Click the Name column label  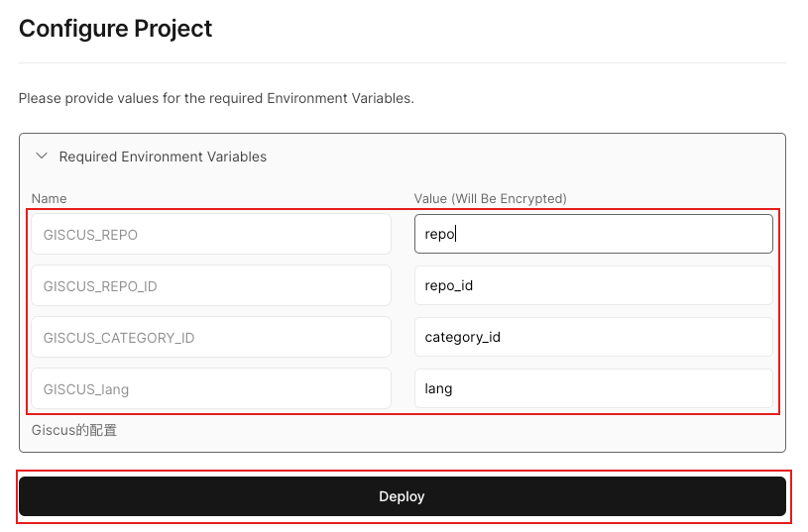click(x=50, y=198)
